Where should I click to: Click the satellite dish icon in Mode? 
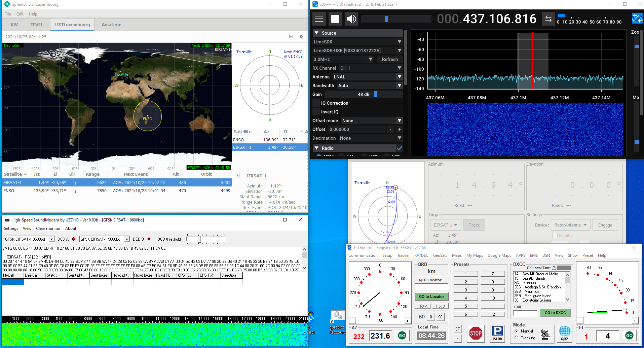click(x=545, y=334)
